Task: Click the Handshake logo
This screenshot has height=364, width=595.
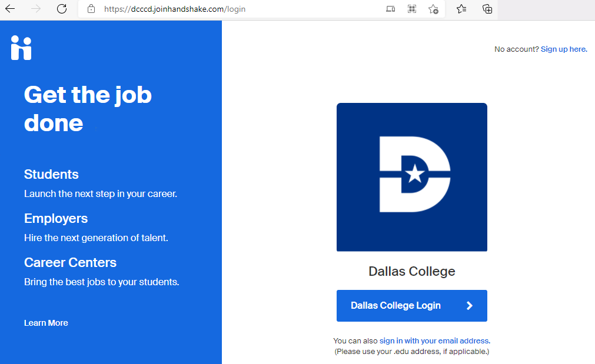Action: (x=21, y=48)
